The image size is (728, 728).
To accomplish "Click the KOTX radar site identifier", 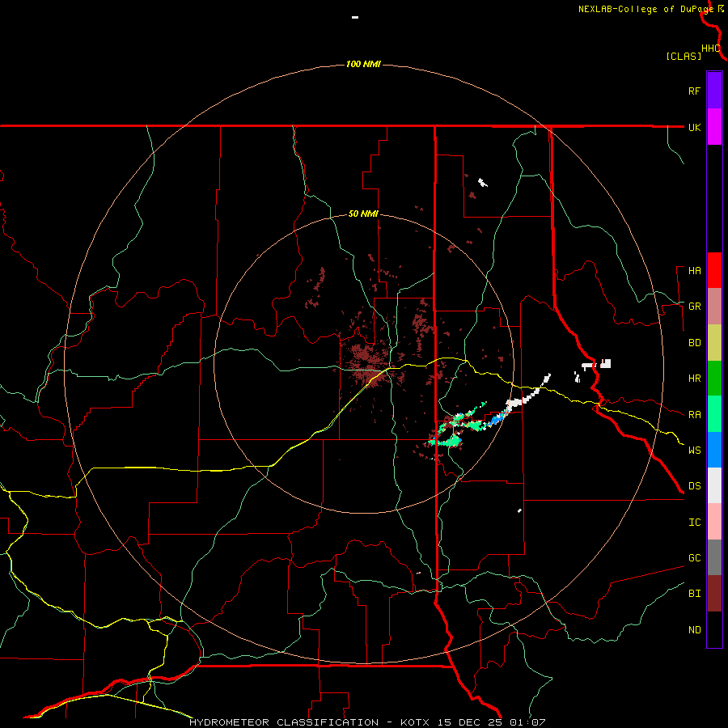I will click(x=415, y=722).
